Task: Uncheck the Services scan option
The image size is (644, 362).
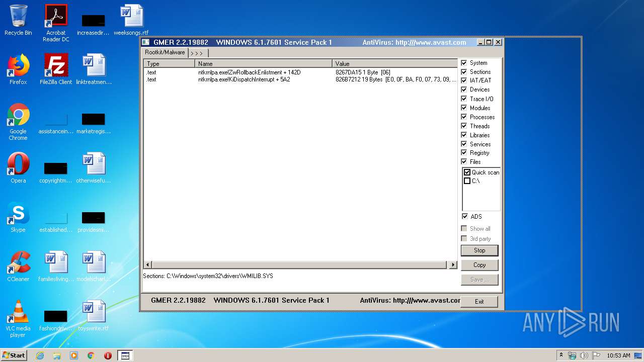Action: [464, 144]
